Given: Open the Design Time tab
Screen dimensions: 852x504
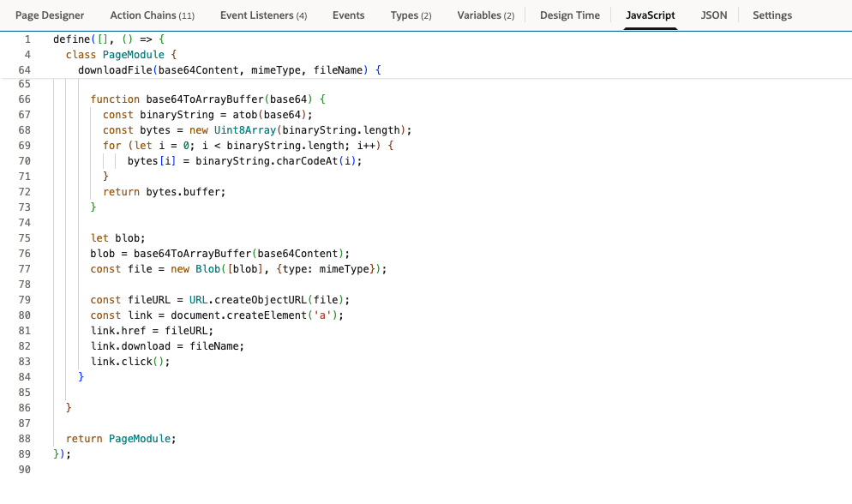Looking at the screenshot, I should coord(569,15).
